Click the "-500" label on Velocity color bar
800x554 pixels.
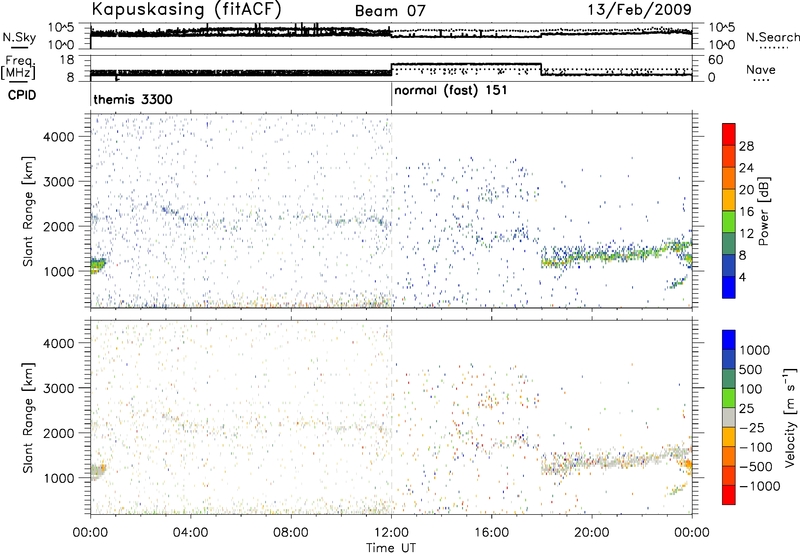756,467
